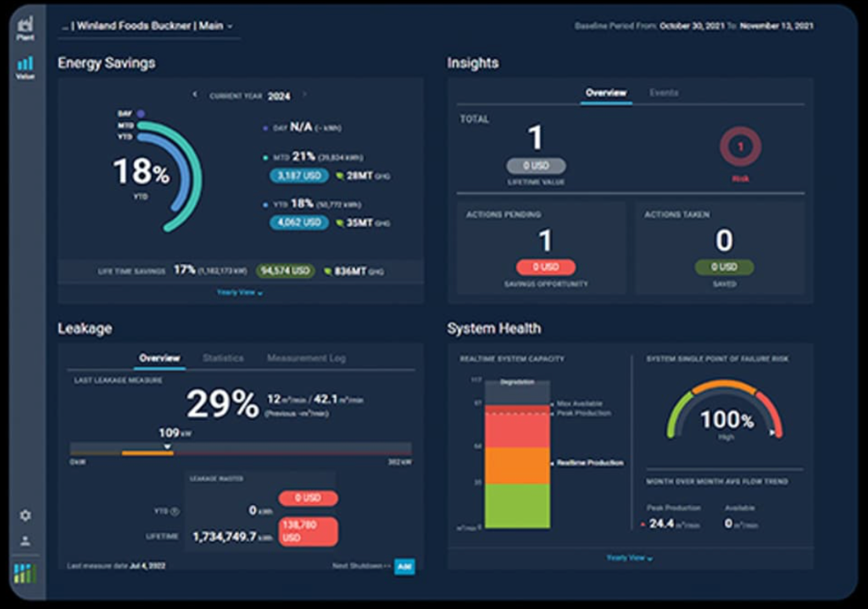The image size is (868, 609).
Task: Click the Add button for Next Shutdown
Action: pyautogui.click(x=404, y=567)
